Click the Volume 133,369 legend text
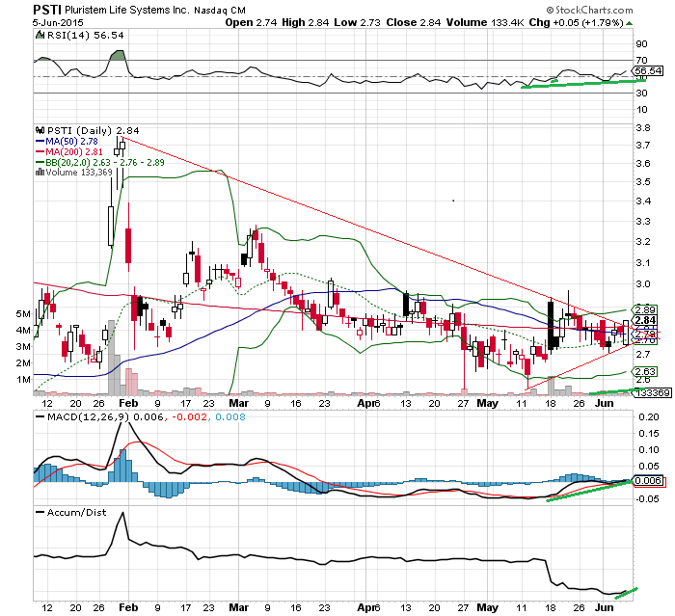The height and width of the screenshot is (616, 675). click(79, 173)
